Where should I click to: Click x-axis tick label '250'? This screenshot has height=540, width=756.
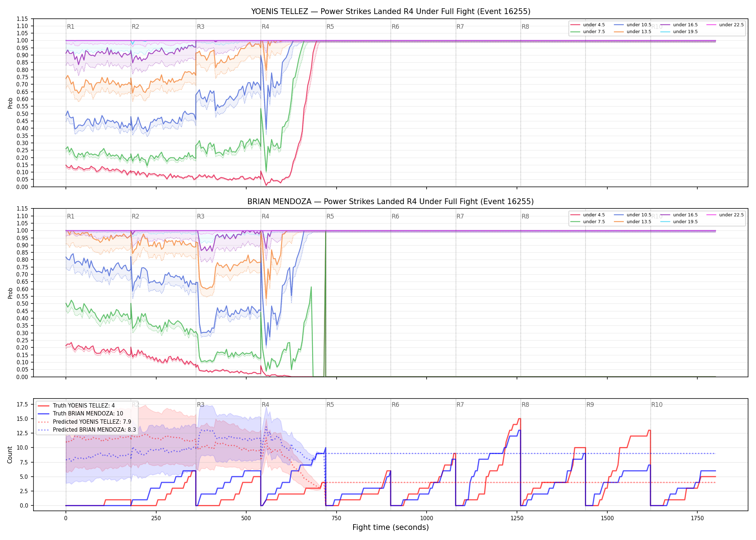point(156,518)
